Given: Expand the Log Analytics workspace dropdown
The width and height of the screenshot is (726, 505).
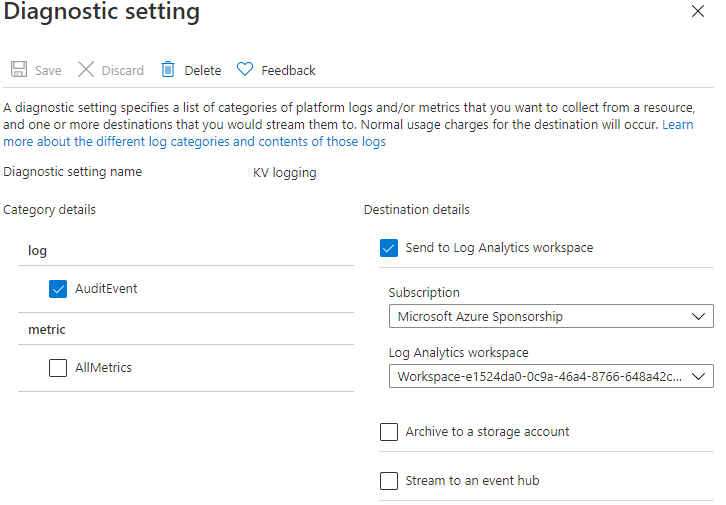Looking at the screenshot, I should click(x=550, y=377).
